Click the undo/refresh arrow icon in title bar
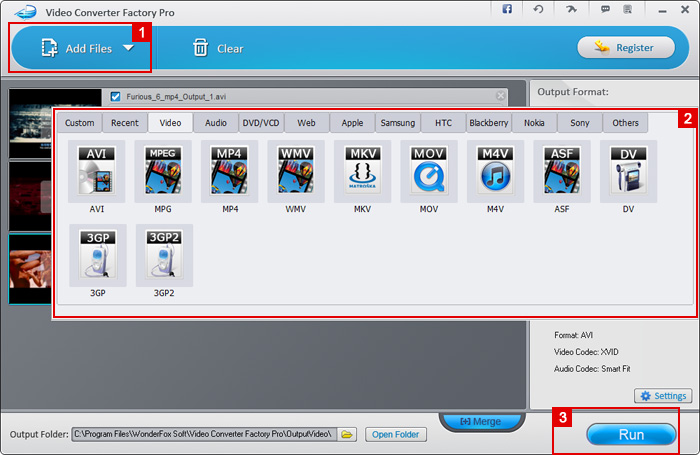This screenshot has width=700, height=455. [x=538, y=9]
